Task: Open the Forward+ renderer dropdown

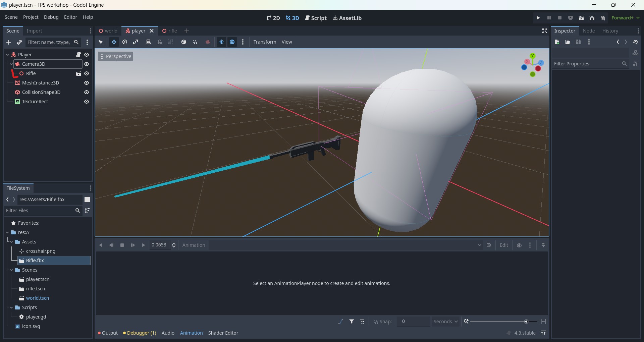Action: (x=625, y=18)
